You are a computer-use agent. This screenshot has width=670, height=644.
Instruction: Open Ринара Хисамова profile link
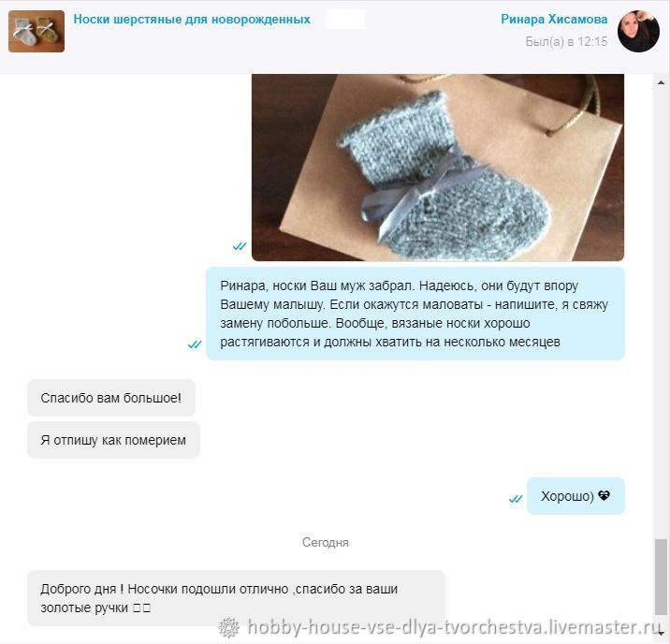(x=554, y=20)
